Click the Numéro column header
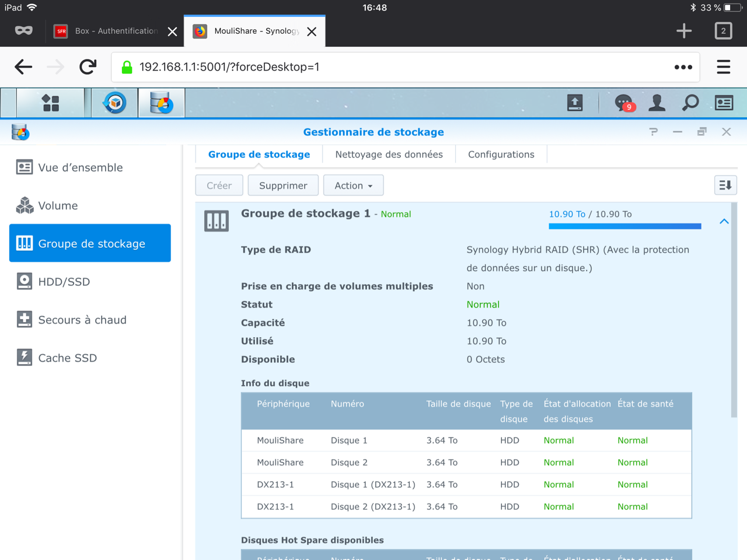This screenshot has height=560, width=747. click(x=347, y=404)
